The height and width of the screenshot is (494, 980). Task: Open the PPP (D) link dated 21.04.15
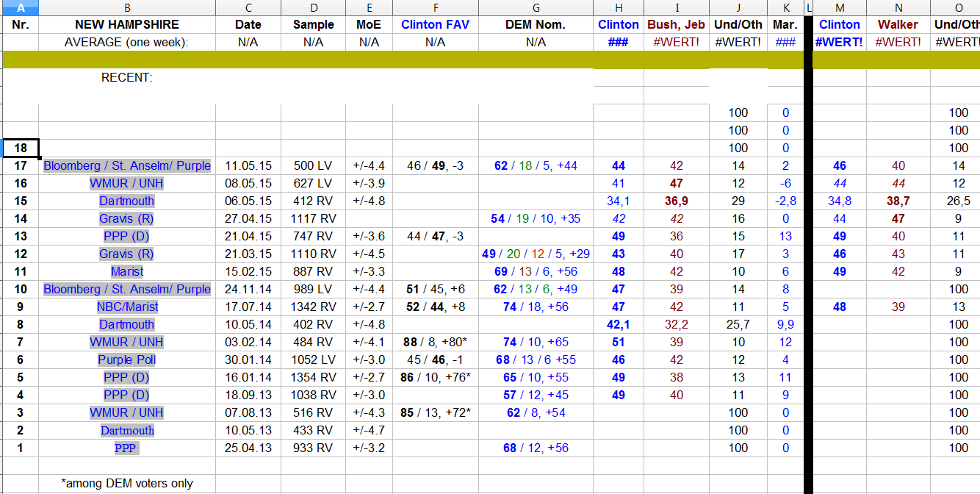pos(127,236)
